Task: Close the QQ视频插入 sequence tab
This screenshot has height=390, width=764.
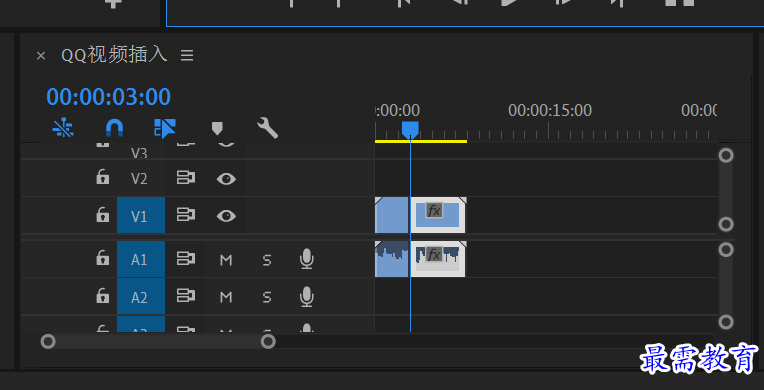Action: (41, 56)
